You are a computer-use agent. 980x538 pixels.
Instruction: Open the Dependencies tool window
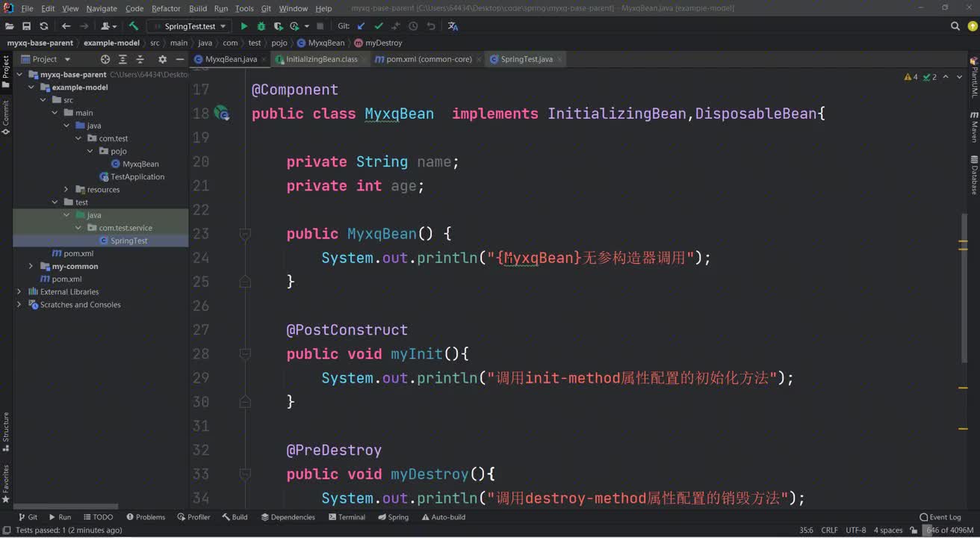tap(288, 517)
